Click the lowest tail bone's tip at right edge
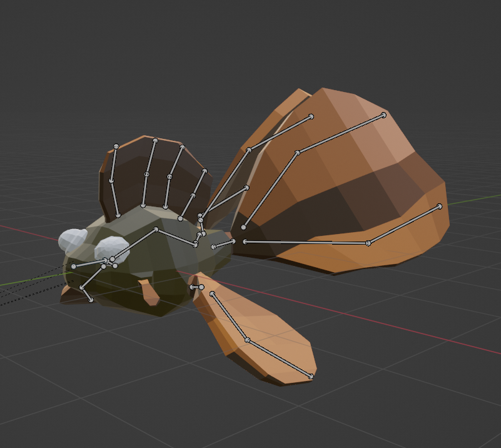 pyautogui.click(x=440, y=206)
